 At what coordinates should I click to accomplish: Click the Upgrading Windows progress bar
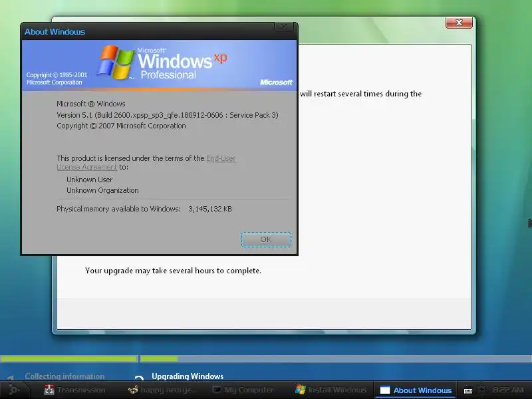336,358
